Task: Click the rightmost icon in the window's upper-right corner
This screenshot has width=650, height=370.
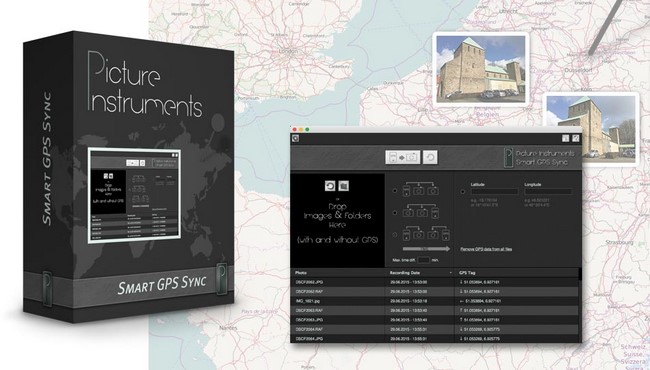Action: pyautogui.click(x=575, y=138)
